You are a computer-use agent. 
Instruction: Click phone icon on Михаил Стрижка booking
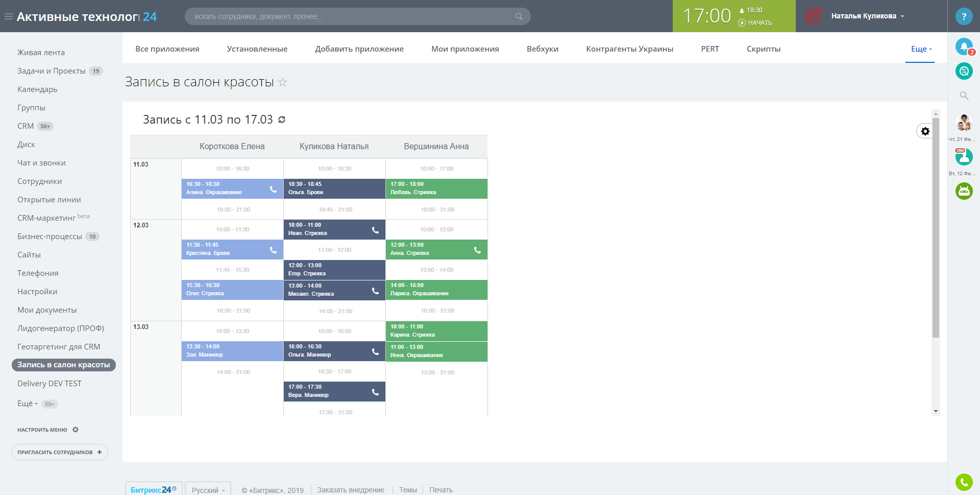pos(375,291)
